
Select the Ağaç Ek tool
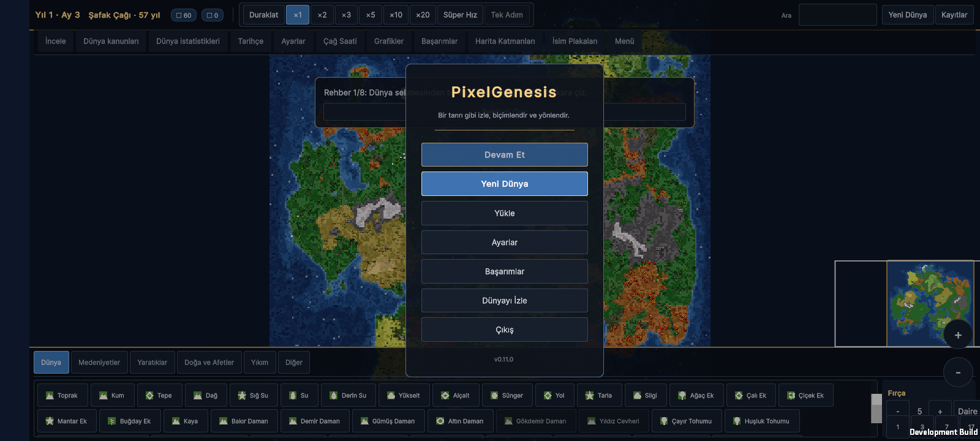tap(696, 396)
